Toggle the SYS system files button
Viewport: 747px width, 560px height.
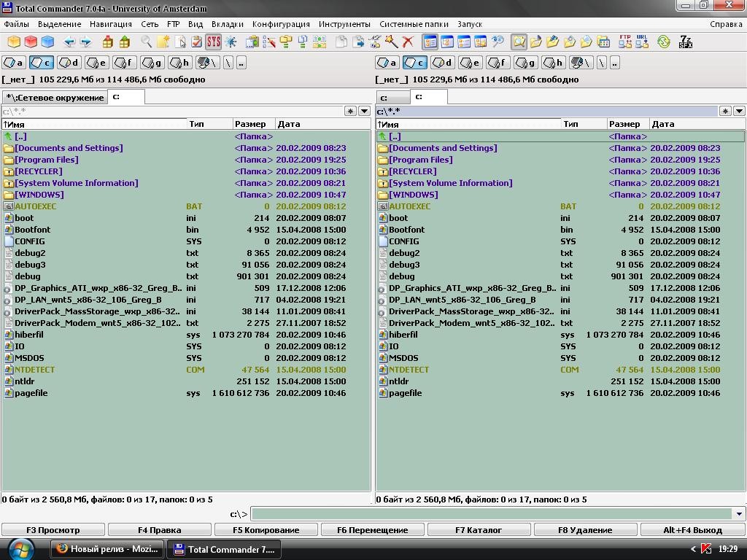click(x=214, y=42)
